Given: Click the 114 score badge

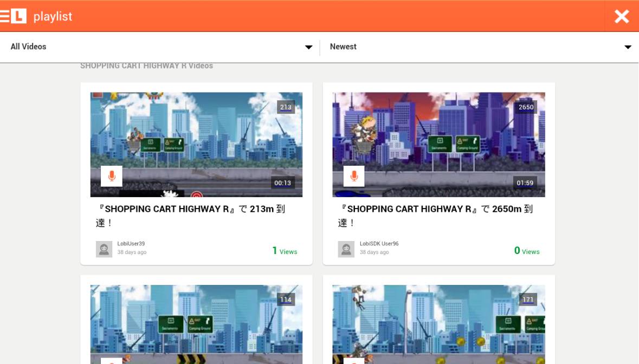Looking at the screenshot, I should click(286, 300).
